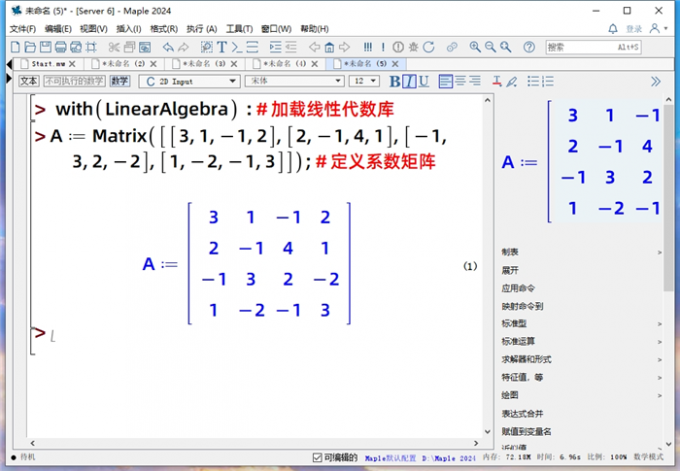Switch to 数学 math mode

pos(120,81)
